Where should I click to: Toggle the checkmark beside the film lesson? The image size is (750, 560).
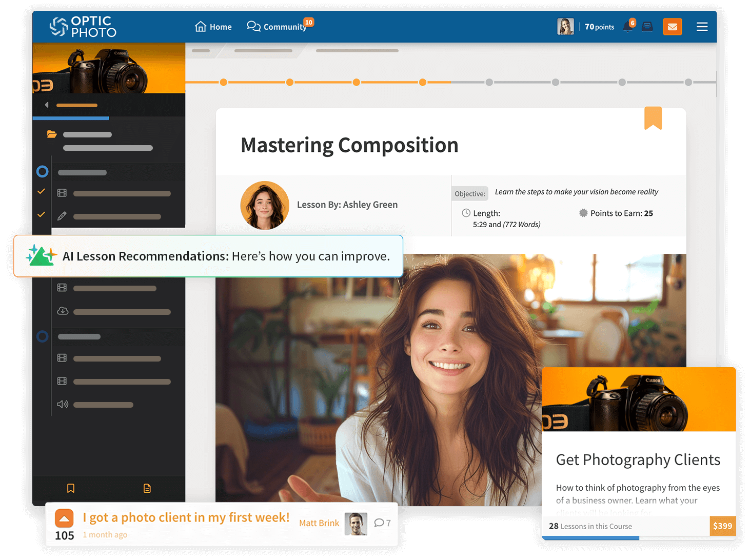click(x=42, y=191)
